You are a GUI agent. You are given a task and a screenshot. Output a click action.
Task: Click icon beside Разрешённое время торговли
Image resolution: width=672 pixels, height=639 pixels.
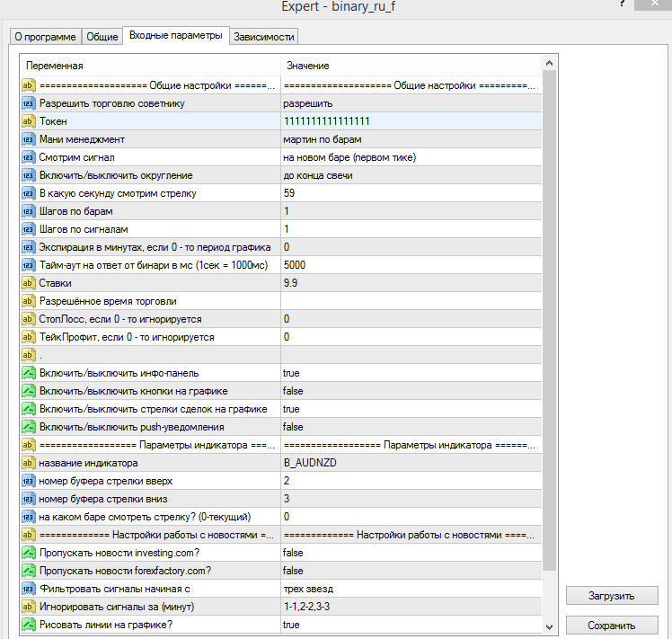[x=28, y=301]
